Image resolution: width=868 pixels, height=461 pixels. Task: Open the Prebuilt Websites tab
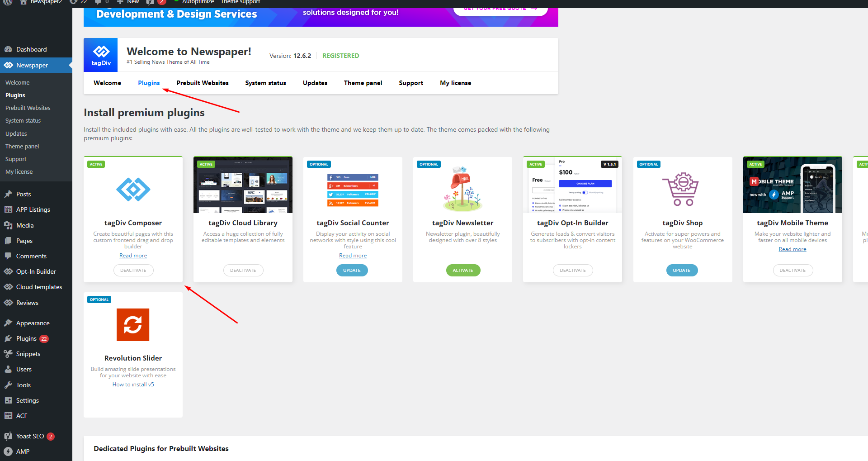click(x=203, y=83)
